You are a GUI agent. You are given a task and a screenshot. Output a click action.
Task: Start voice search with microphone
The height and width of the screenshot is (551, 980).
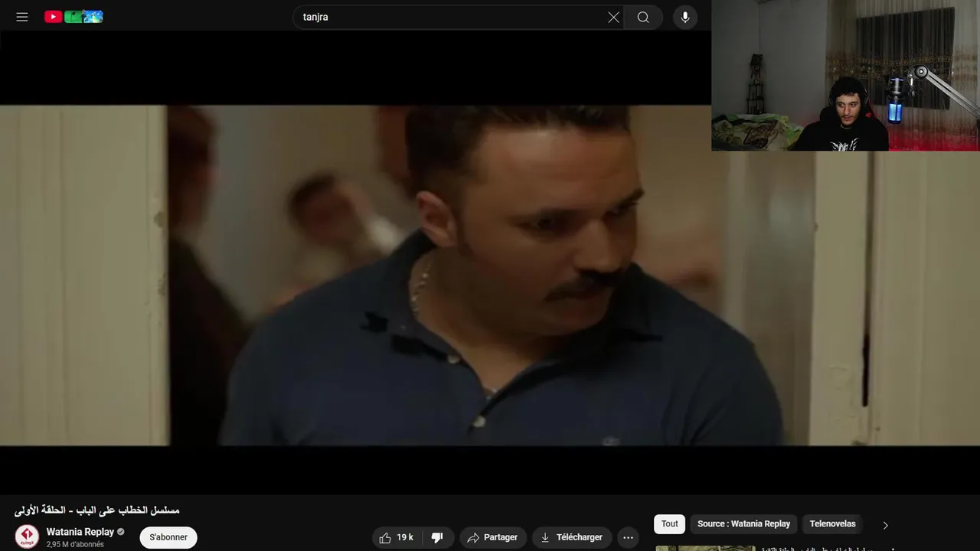[x=685, y=17]
